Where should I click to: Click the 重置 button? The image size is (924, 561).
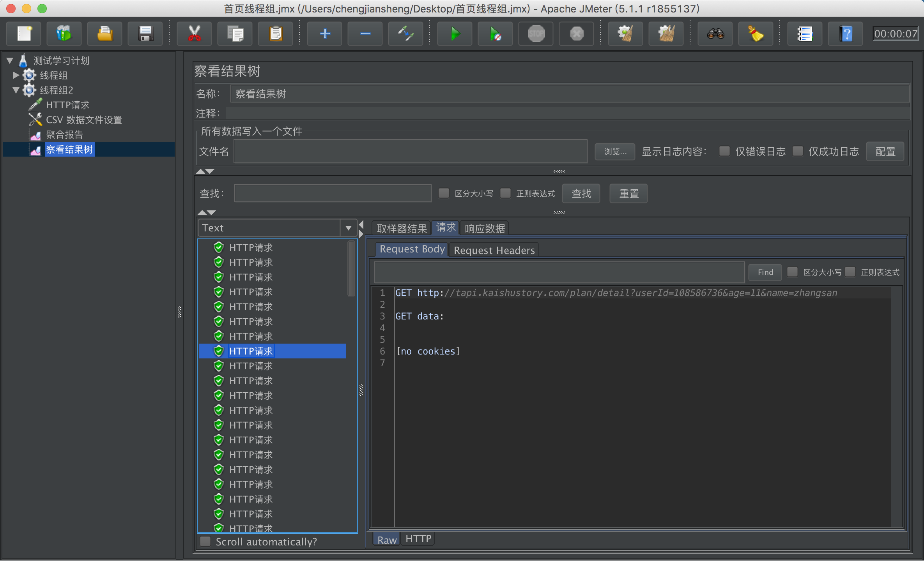(628, 194)
